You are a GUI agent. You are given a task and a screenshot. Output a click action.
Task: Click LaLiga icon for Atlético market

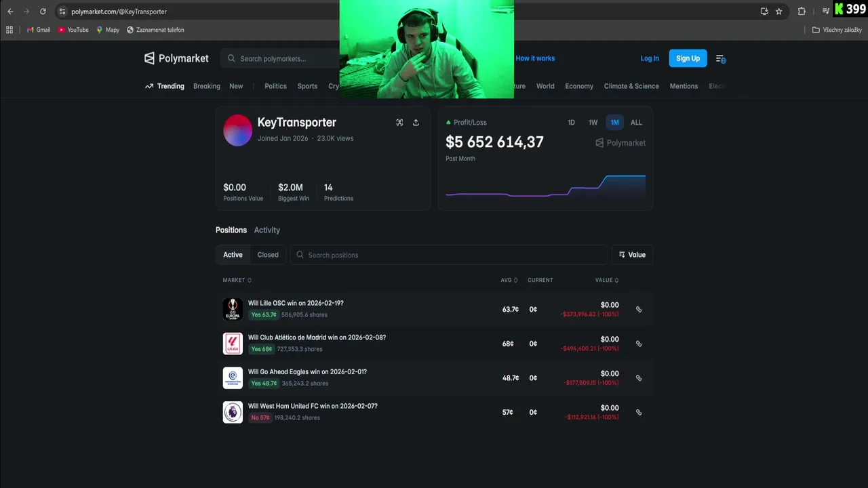click(233, 344)
